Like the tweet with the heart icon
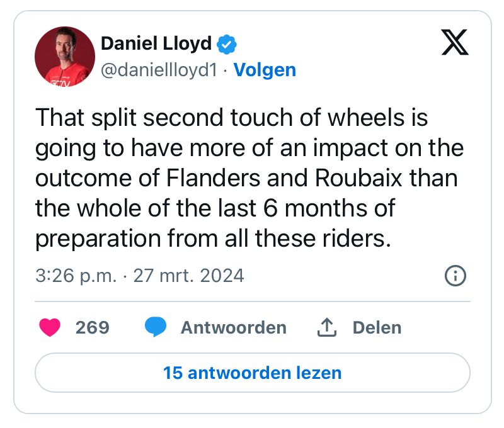This screenshot has width=504, height=428. point(50,327)
